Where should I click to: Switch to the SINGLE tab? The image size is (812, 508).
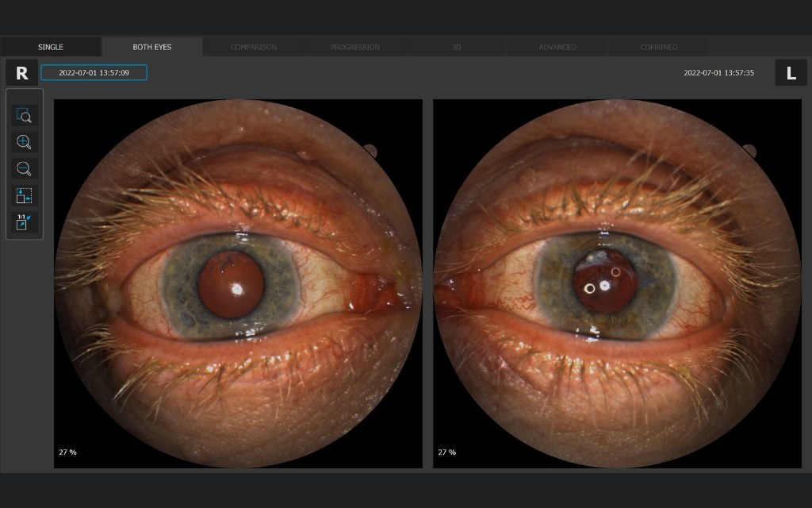point(51,47)
